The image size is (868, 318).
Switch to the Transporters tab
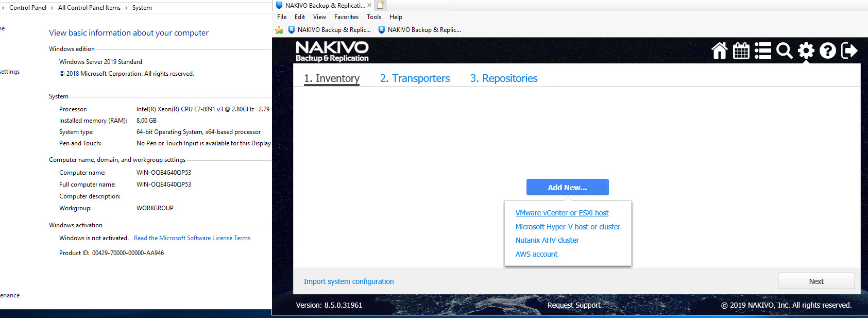(x=415, y=78)
